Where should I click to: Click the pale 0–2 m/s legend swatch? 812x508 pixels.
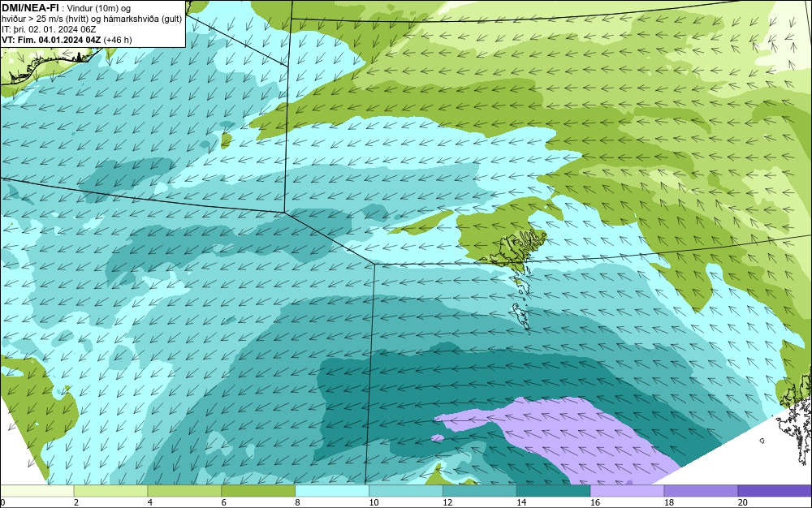click(37, 491)
